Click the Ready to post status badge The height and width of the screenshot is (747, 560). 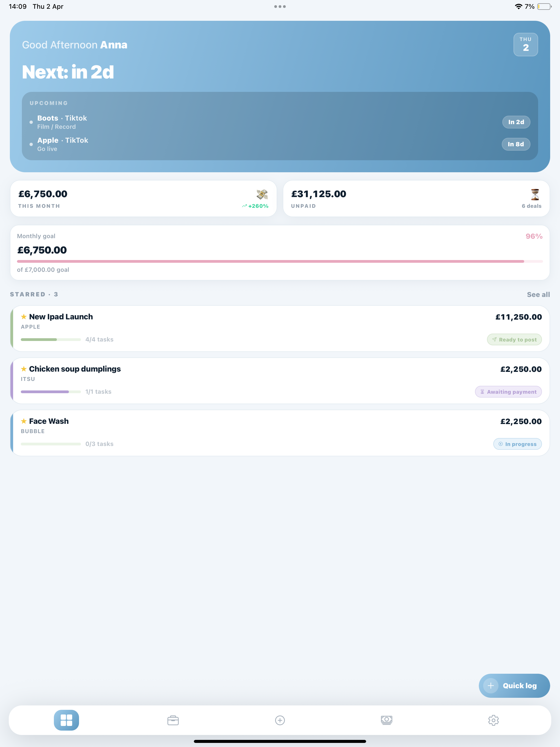(514, 339)
